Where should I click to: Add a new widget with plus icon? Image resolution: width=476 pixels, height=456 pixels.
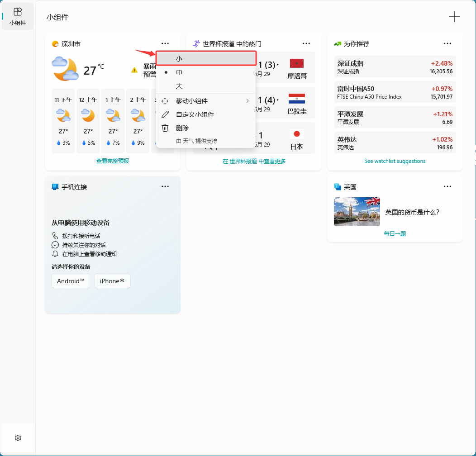[454, 17]
